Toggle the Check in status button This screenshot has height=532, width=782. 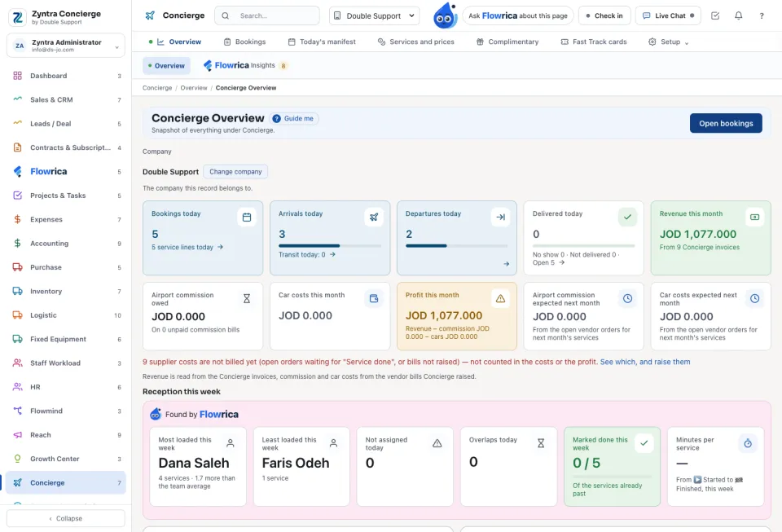coord(604,16)
